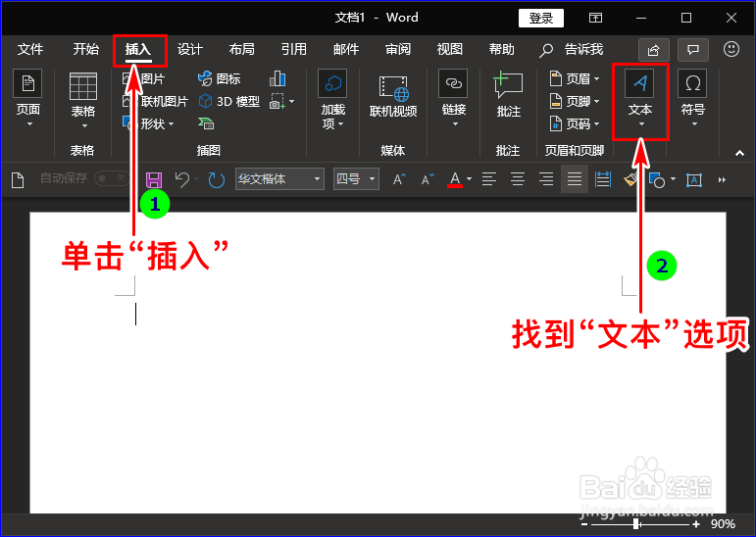This screenshot has height=537, width=756.
Task: Click the Format Painter brush icon
Action: click(630, 179)
